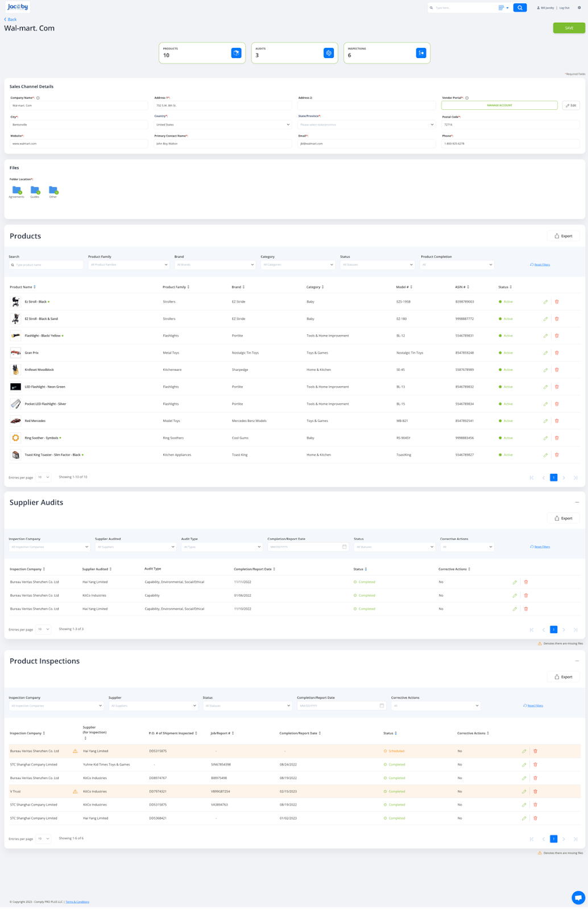Click the green SAVE button
This screenshot has width=588, height=910.
click(x=569, y=28)
